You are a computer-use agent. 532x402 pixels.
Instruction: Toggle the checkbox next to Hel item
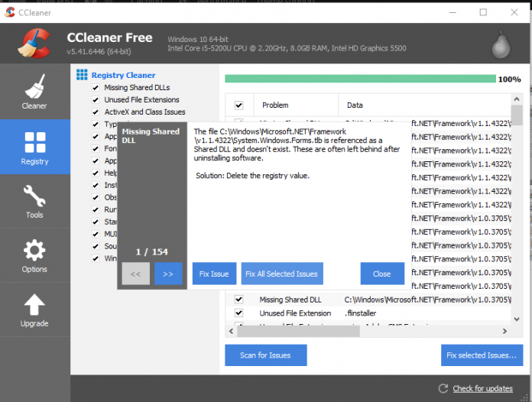[96, 173]
